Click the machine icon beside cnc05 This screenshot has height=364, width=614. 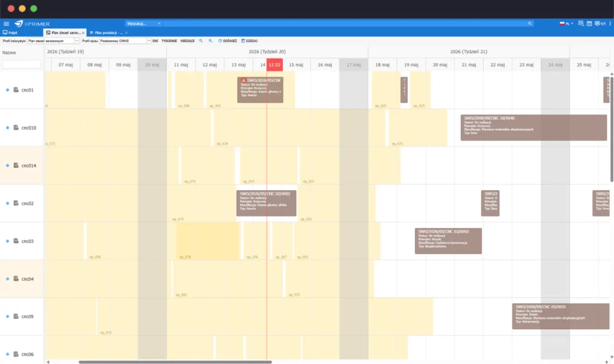[16, 316]
